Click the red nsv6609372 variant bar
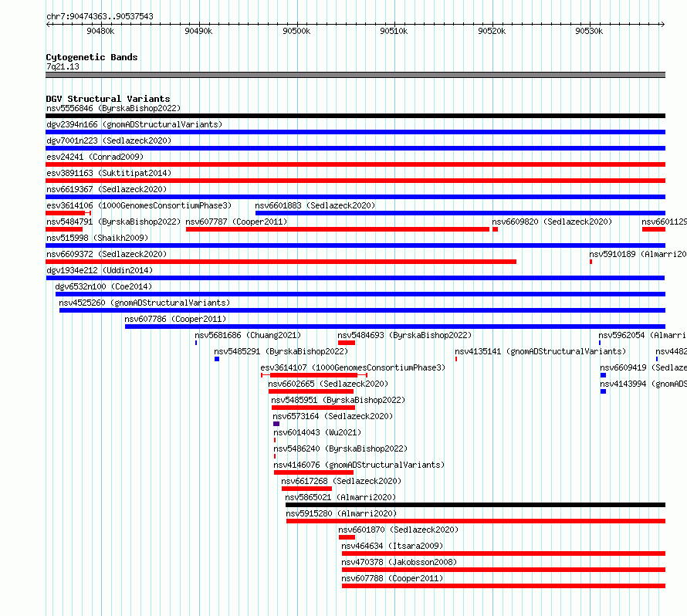Viewport: 687px width, 616px height. click(x=281, y=262)
